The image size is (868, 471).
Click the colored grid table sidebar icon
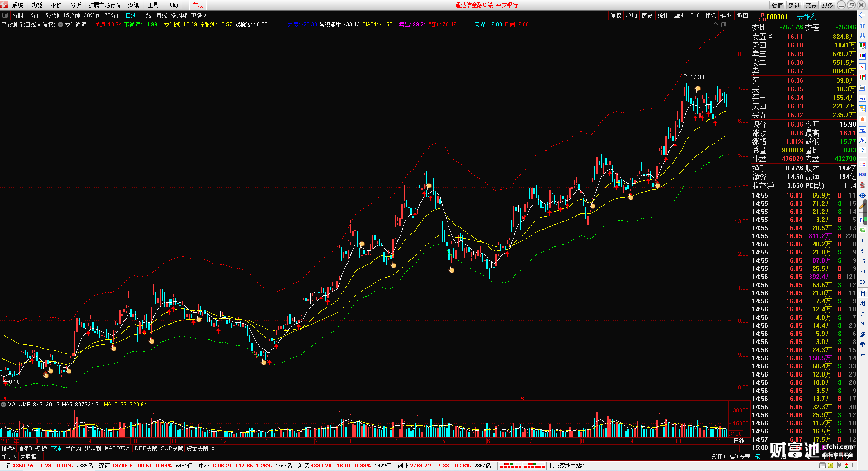[x=863, y=57]
